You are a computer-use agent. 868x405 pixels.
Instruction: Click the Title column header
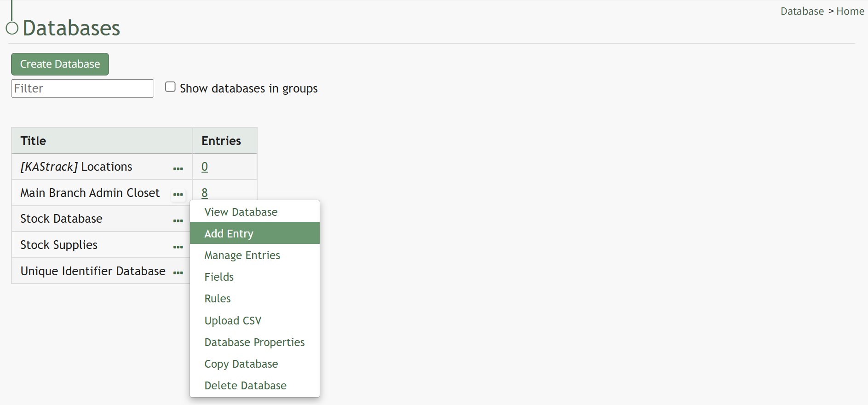click(102, 140)
